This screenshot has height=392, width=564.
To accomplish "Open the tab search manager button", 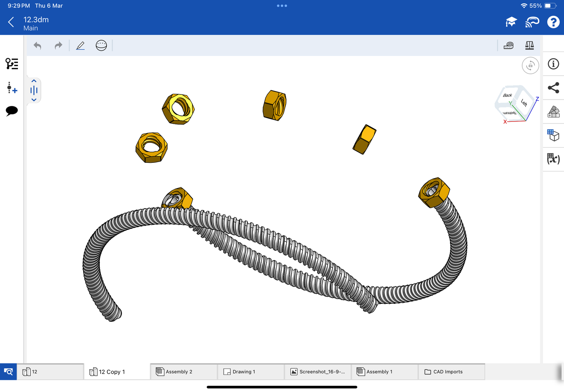I will click(x=8, y=372).
